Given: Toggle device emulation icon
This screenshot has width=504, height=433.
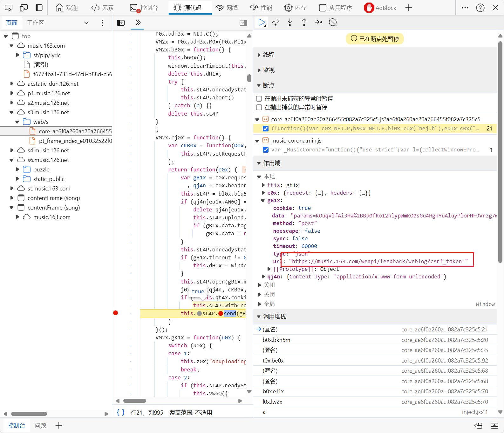Looking at the screenshot, I should pyautogui.click(x=24, y=8).
